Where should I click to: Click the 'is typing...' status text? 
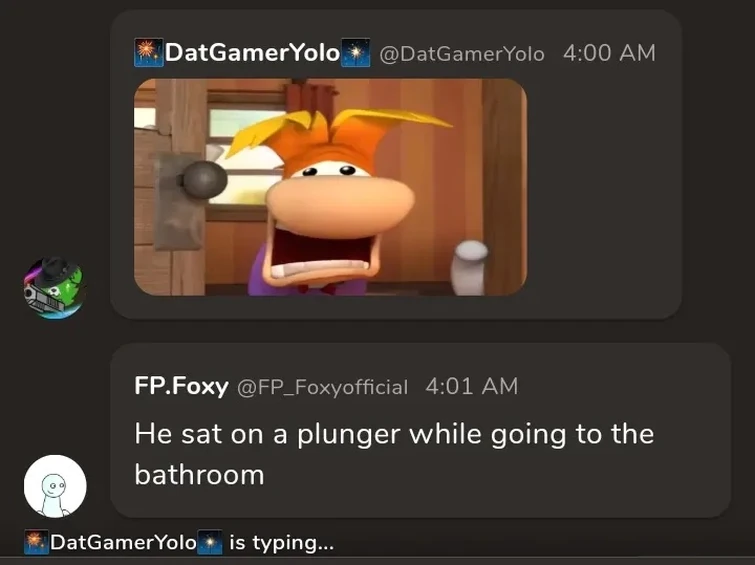pyautogui.click(x=281, y=543)
